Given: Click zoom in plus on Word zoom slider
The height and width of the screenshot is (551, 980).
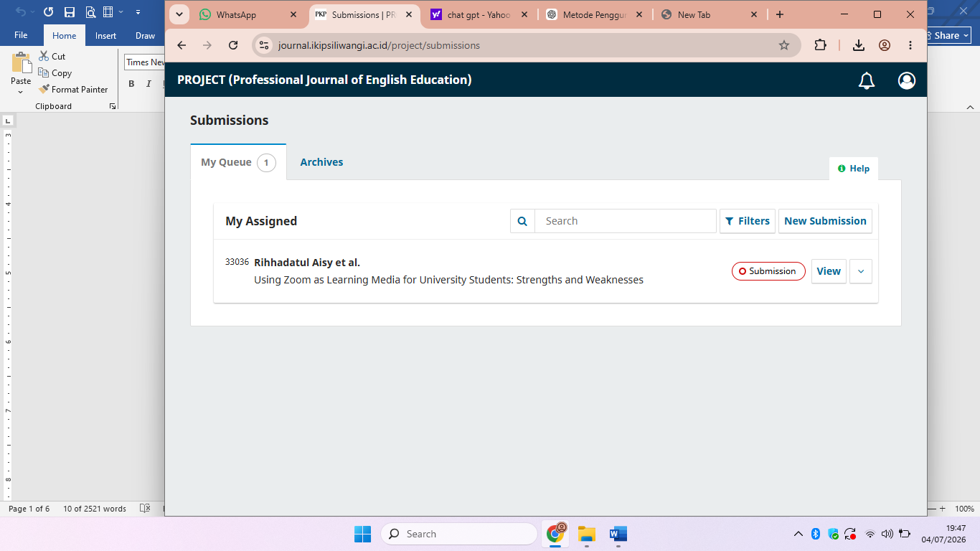Looking at the screenshot, I should 942,508.
